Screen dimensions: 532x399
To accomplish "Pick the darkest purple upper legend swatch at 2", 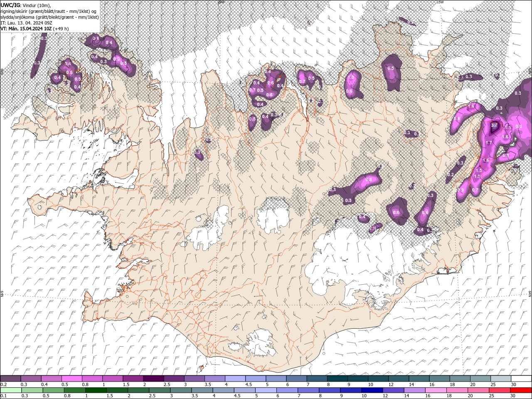I will tap(153, 379).
